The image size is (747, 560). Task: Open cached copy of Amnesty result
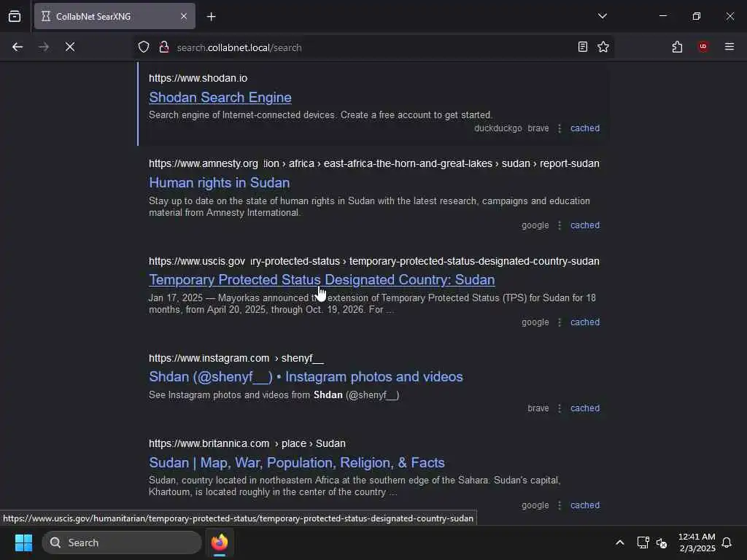coord(585,225)
